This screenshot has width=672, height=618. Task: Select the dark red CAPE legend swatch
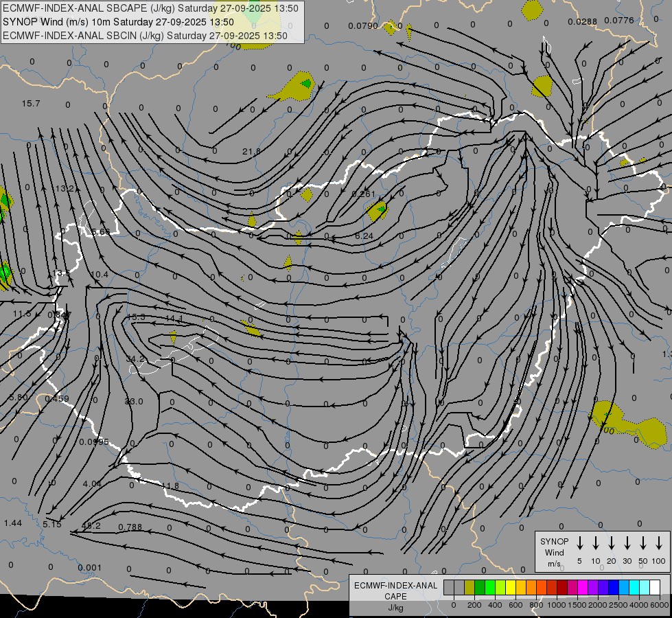click(x=562, y=588)
